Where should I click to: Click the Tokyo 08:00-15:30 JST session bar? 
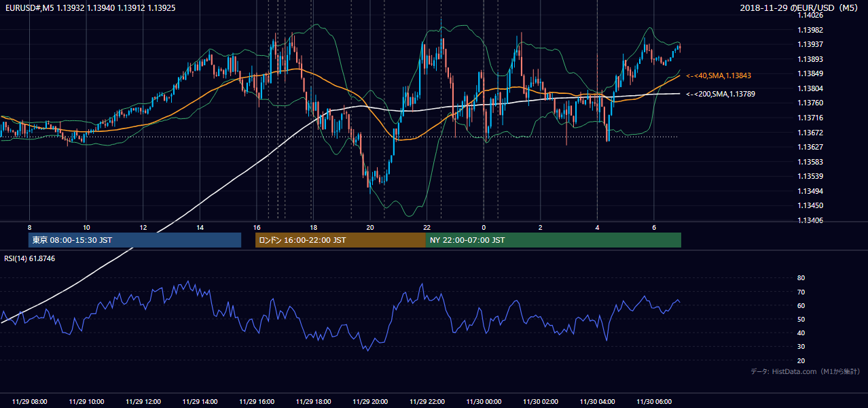coord(134,240)
